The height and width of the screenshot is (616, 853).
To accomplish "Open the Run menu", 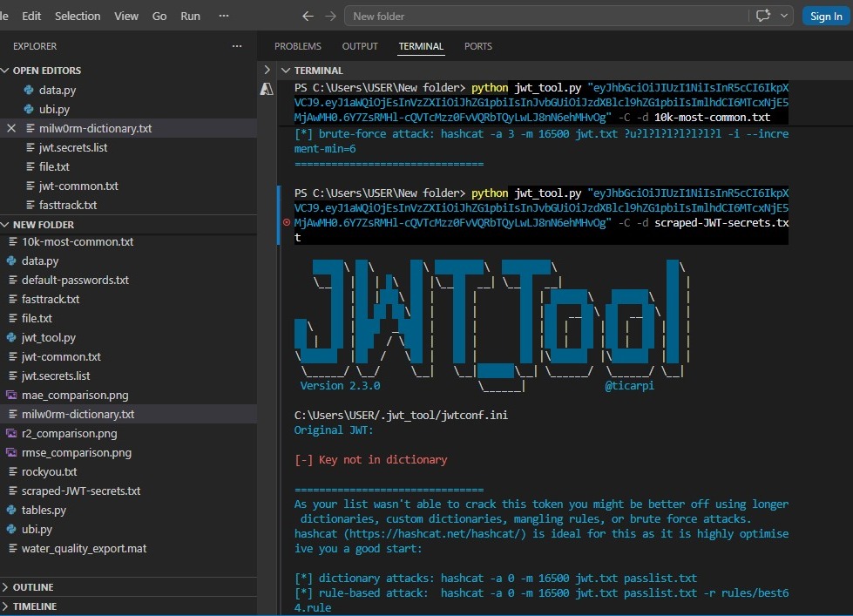I will click(191, 17).
